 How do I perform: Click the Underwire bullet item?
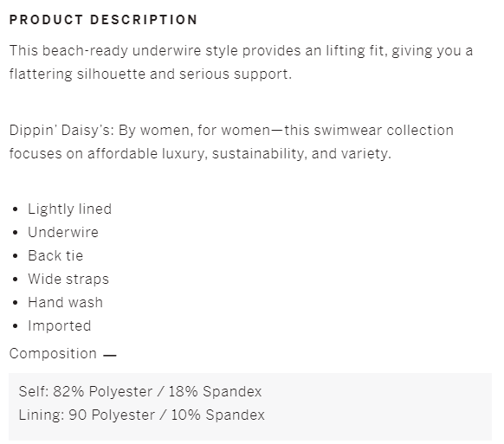[63, 232]
